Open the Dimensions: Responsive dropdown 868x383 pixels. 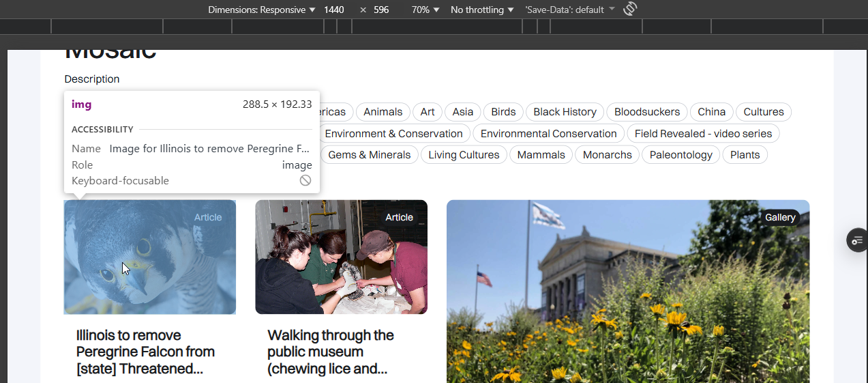(x=262, y=10)
